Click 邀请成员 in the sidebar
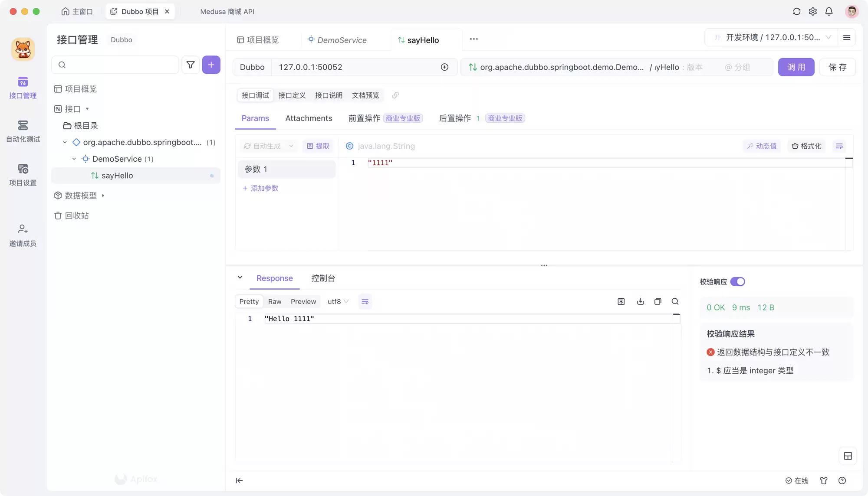 click(x=23, y=236)
